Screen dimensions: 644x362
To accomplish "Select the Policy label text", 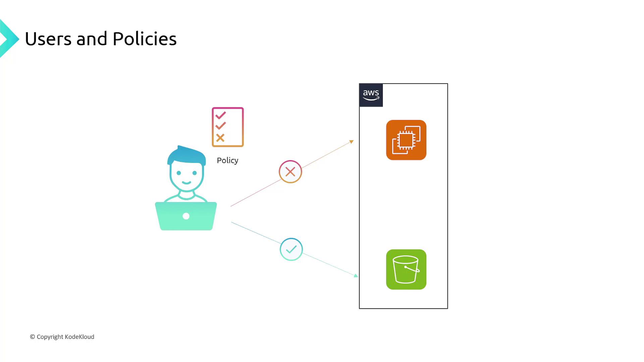I will (x=227, y=160).
